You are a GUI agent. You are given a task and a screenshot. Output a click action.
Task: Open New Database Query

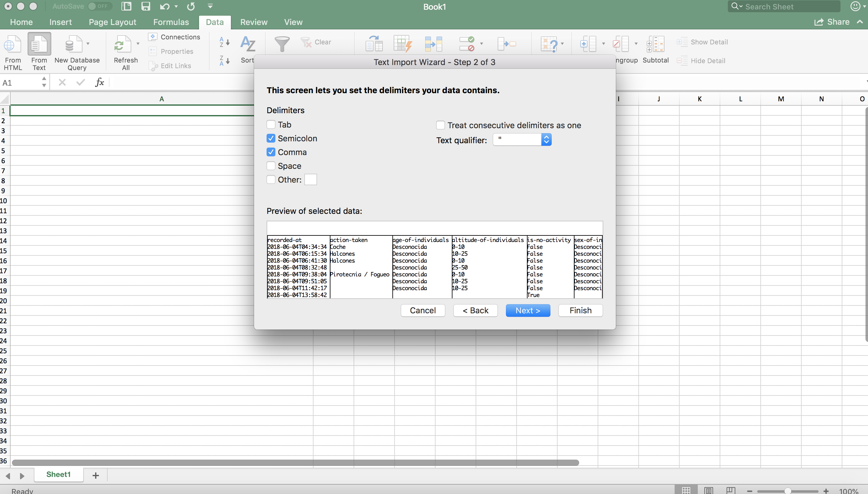click(77, 53)
